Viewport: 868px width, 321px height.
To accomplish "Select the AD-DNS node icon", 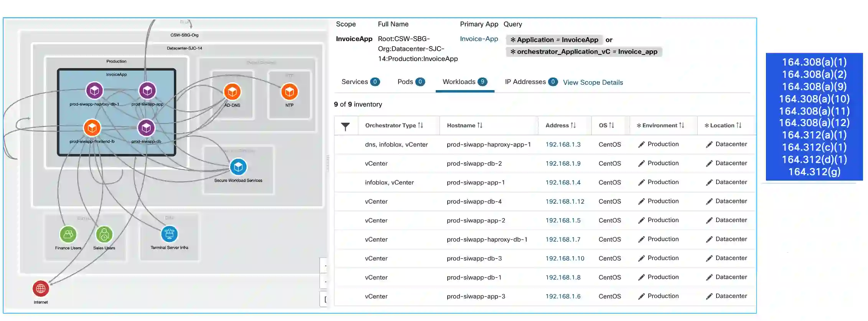I will tap(232, 92).
